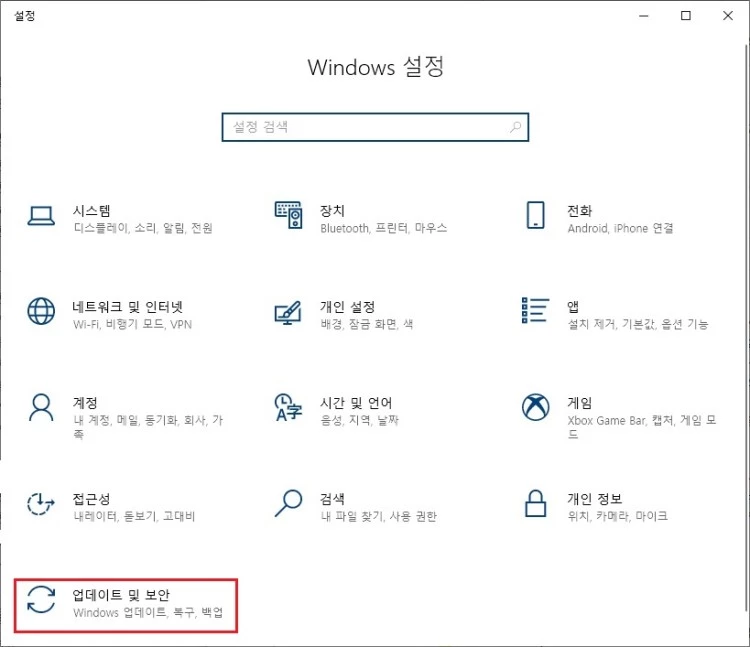The image size is (750, 647).
Task: Open the 게임 Xbox icon
Action: point(535,407)
